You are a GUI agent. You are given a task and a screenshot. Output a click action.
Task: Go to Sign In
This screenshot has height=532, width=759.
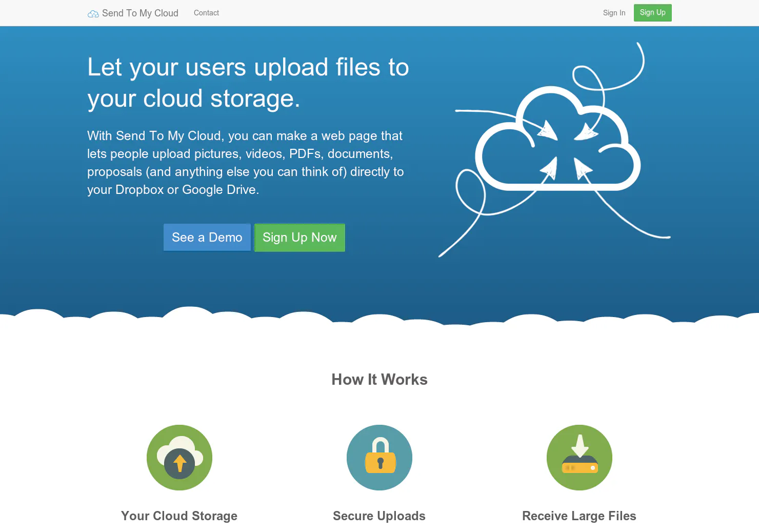pos(614,13)
